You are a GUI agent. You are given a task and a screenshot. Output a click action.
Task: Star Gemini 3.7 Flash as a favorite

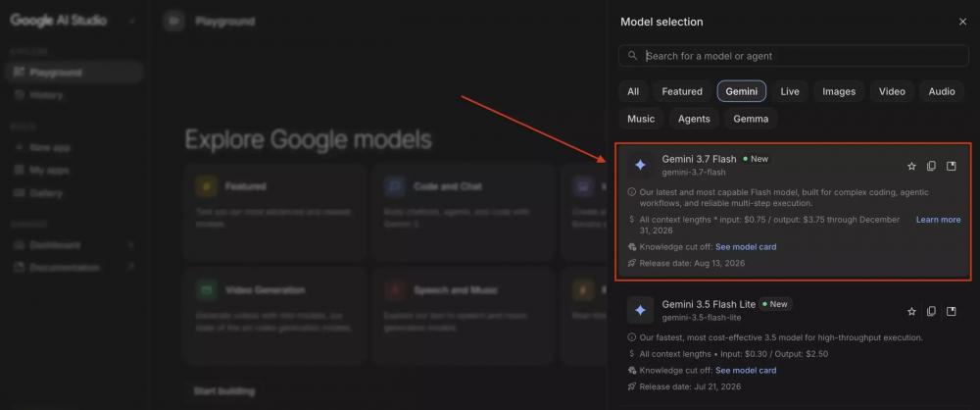point(911,166)
